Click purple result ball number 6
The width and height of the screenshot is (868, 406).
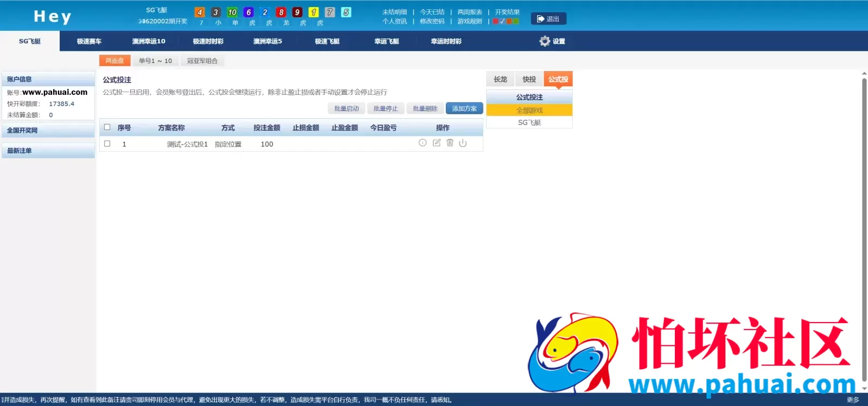tap(248, 12)
